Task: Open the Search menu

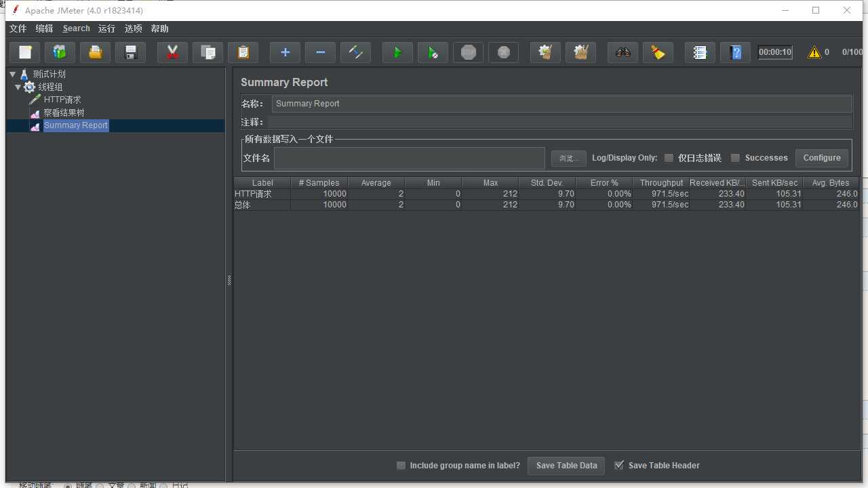Action: pos(76,28)
